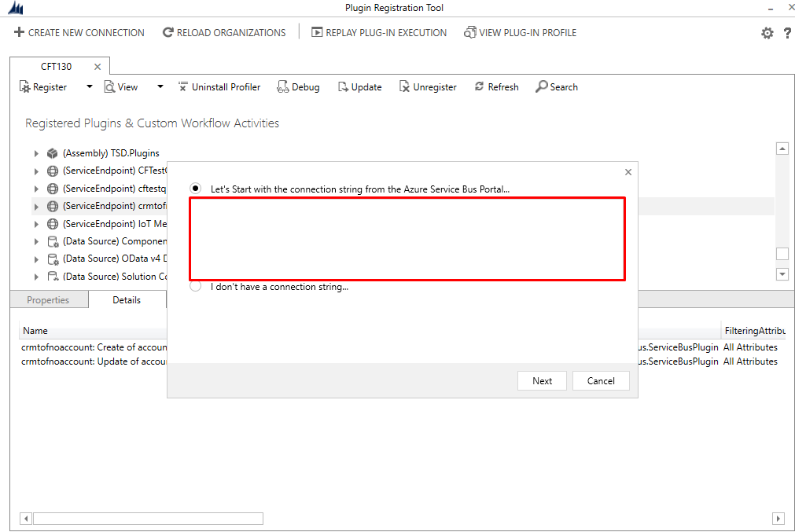The width and height of the screenshot is (795, 532).
Task: Click the Uninstall Profiler label
Action: (226, 87)
